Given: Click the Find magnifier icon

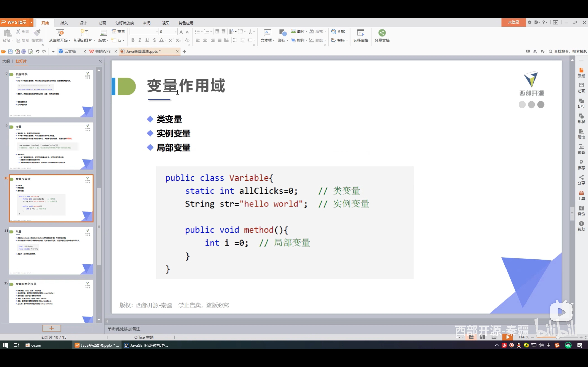Looking at the screenshot, I should coord(334,32).
